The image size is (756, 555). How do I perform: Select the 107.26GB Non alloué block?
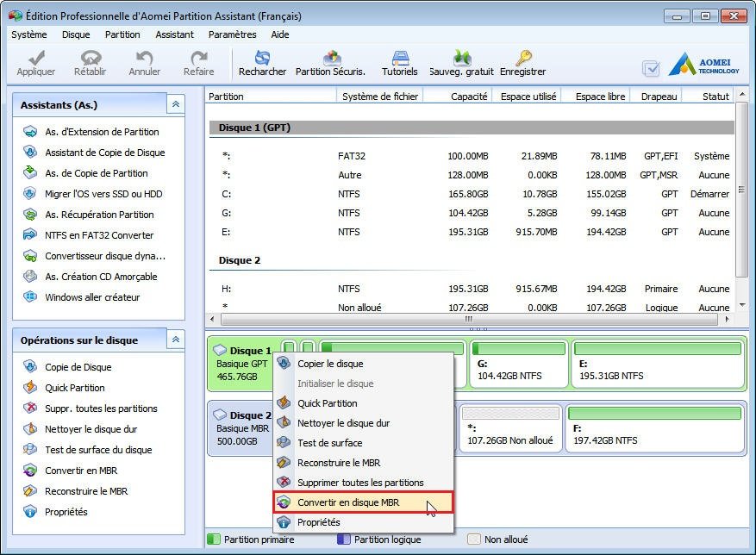510,428
